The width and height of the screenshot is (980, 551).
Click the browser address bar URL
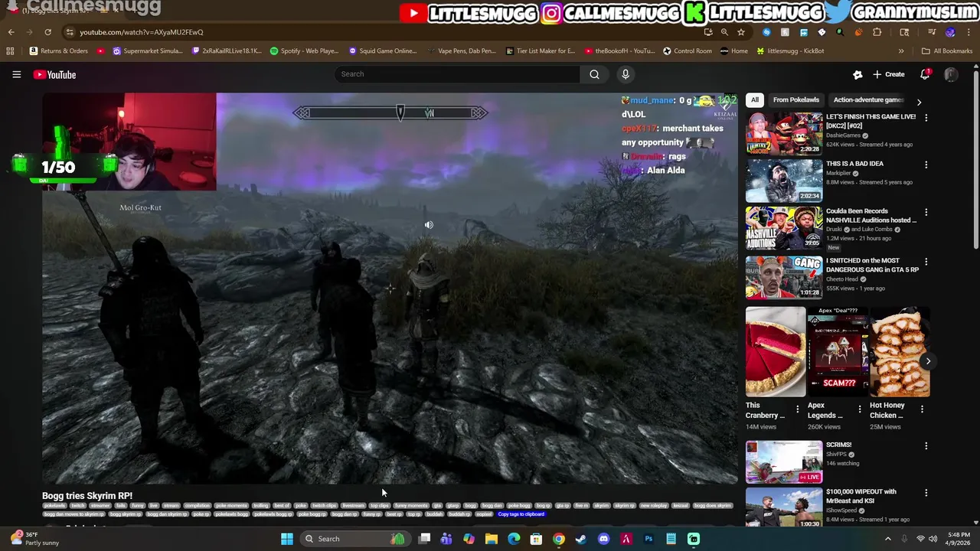(x=142, y=32)
